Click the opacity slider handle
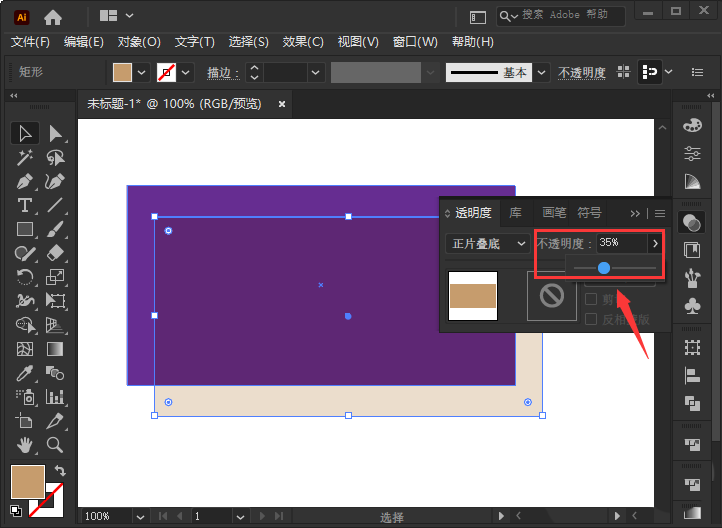Viewport: 722px width, 528px height. pyautogui.click(x=604, y=268)
